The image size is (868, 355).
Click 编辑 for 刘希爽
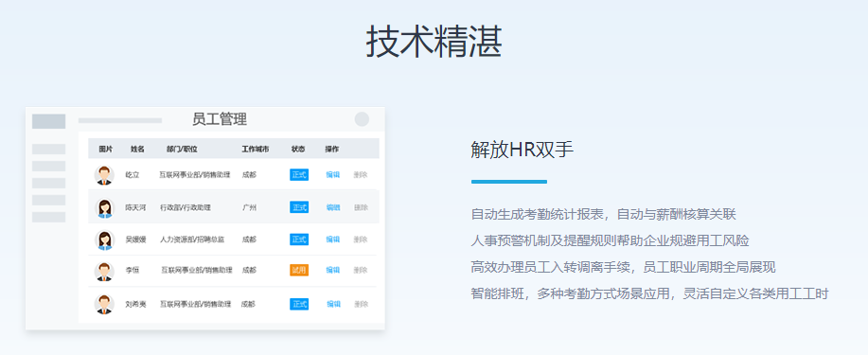333,304
